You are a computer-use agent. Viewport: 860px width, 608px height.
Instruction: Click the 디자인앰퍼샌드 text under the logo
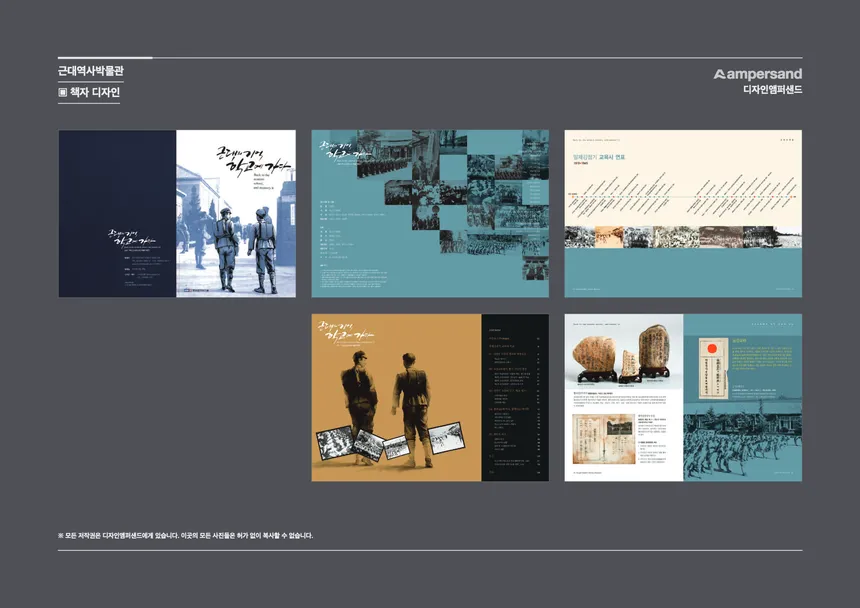tap(772, 89)
